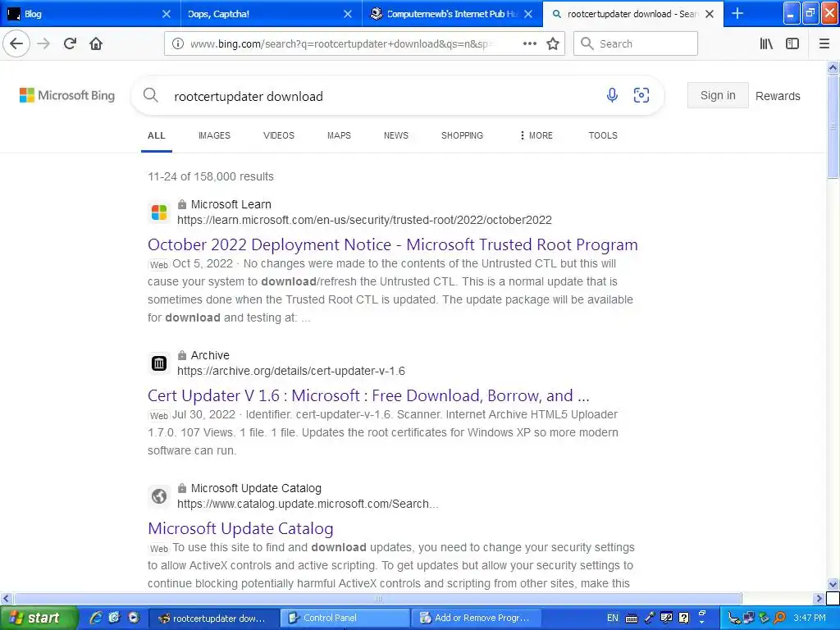Screen dimensions: 840x630
Task: Open Bing visual search camera icon
Action: point(641,95)
